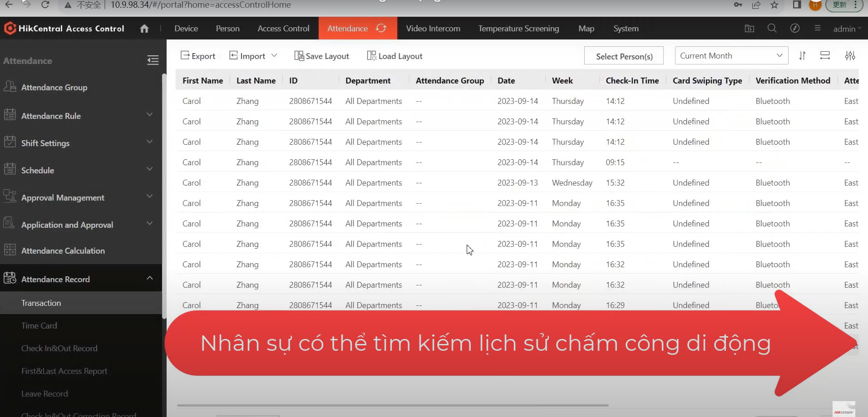
Task: Click the Export button
Action: 198,56
